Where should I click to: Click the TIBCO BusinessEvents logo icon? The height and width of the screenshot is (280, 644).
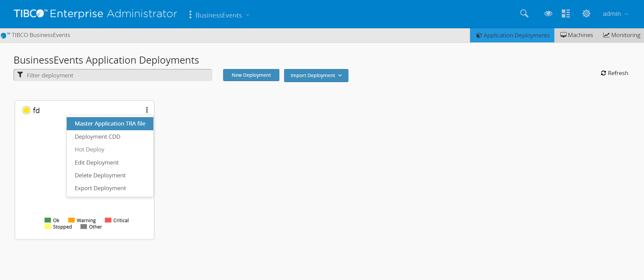[4, 35]
